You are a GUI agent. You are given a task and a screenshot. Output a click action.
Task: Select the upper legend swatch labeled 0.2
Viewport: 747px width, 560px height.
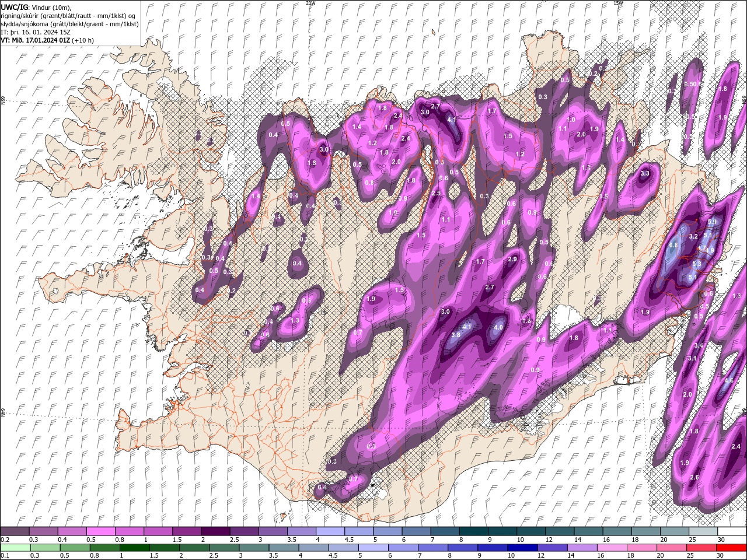tap(15, 531)
